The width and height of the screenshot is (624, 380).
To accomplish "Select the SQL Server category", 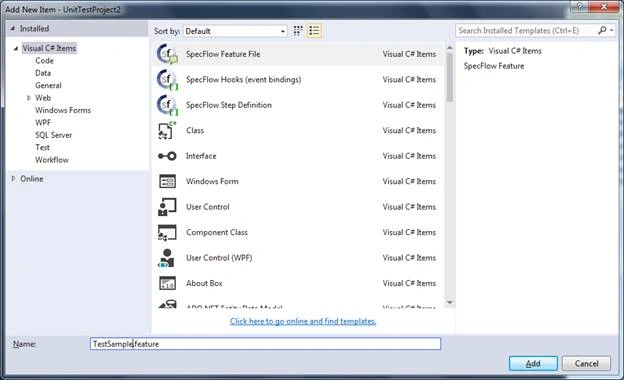I will pos(53,135).
